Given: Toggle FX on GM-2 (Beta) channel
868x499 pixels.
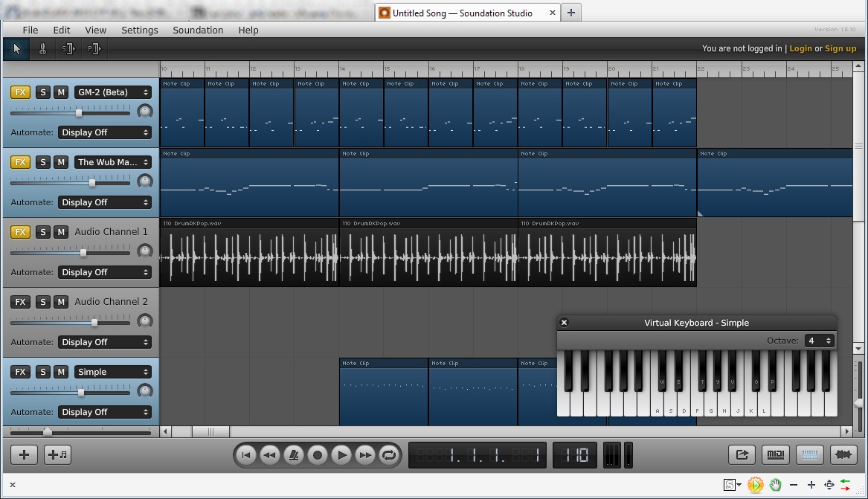Looking at the screenshot, I should (x=20, y=92).
